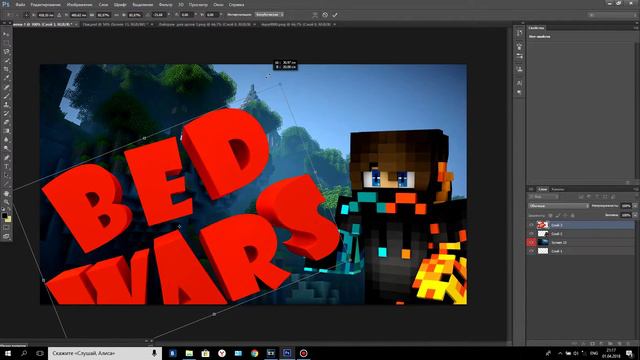Open the layer filter type dropdown
This screenshot has width=640, height=360.
tap(544, 197)
